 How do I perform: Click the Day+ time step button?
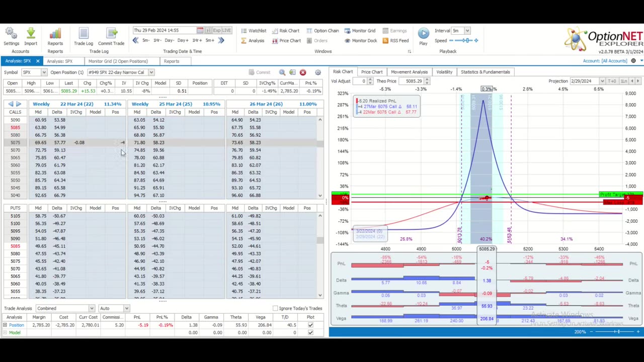tap(183, 40)
